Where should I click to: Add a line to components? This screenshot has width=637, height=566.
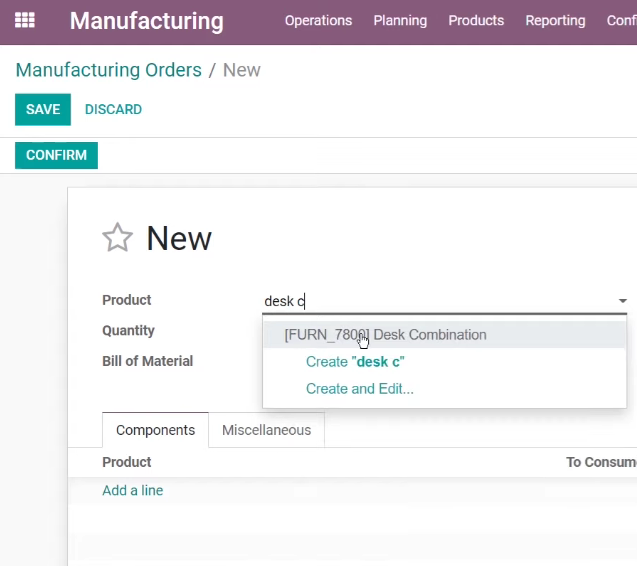(132, 490)
